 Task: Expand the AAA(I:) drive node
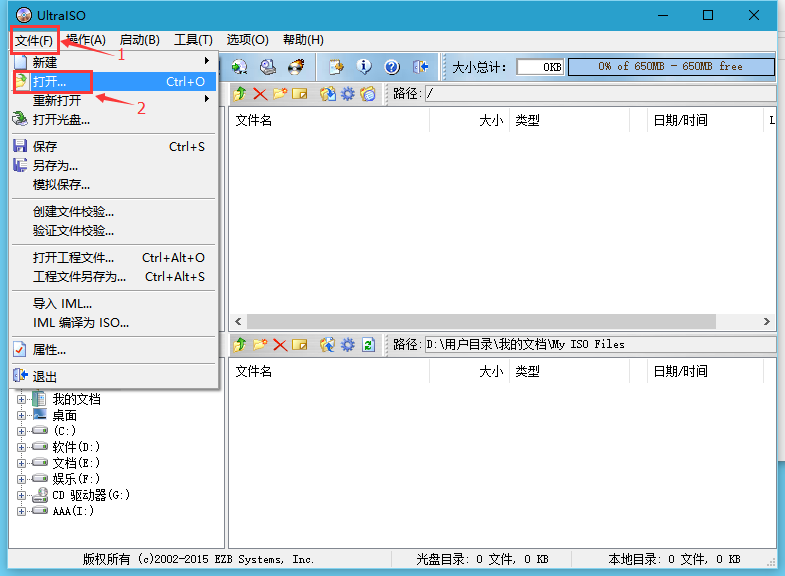[21, 511]
